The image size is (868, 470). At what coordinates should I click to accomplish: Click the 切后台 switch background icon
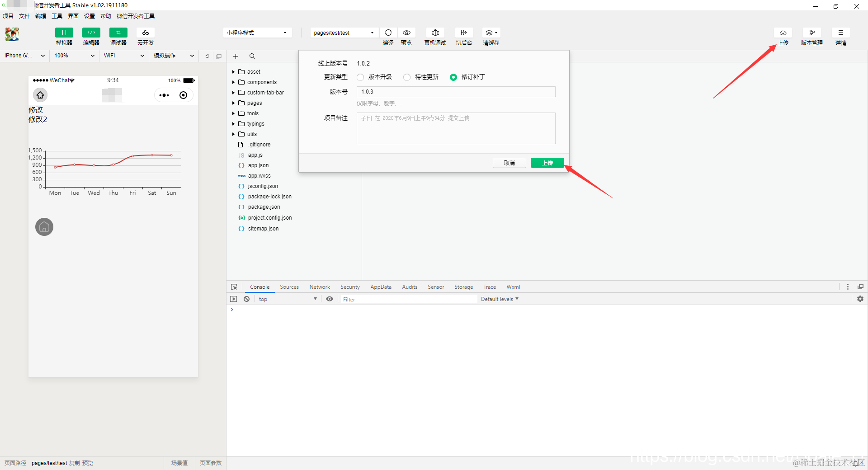click(x=464, y=33)
